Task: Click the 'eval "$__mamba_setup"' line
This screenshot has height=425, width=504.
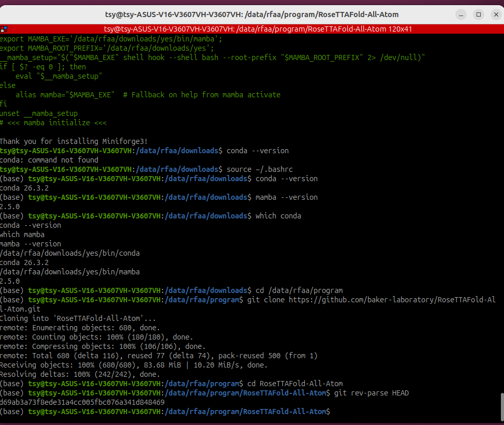Action: (x=59, y=76)
